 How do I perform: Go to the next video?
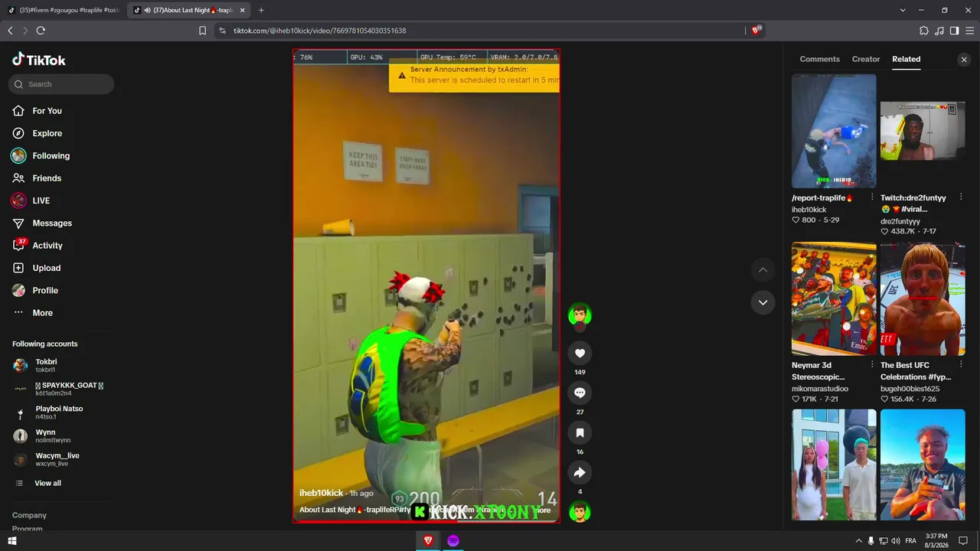point(763,302)
